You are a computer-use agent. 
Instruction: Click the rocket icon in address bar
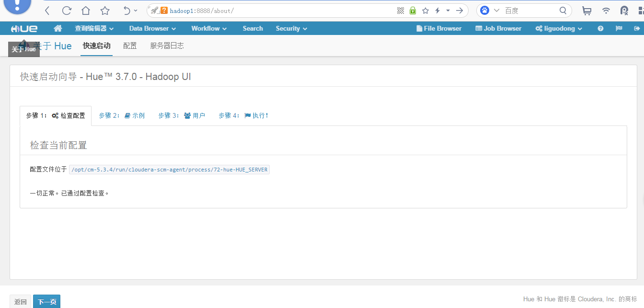point(154,11)
